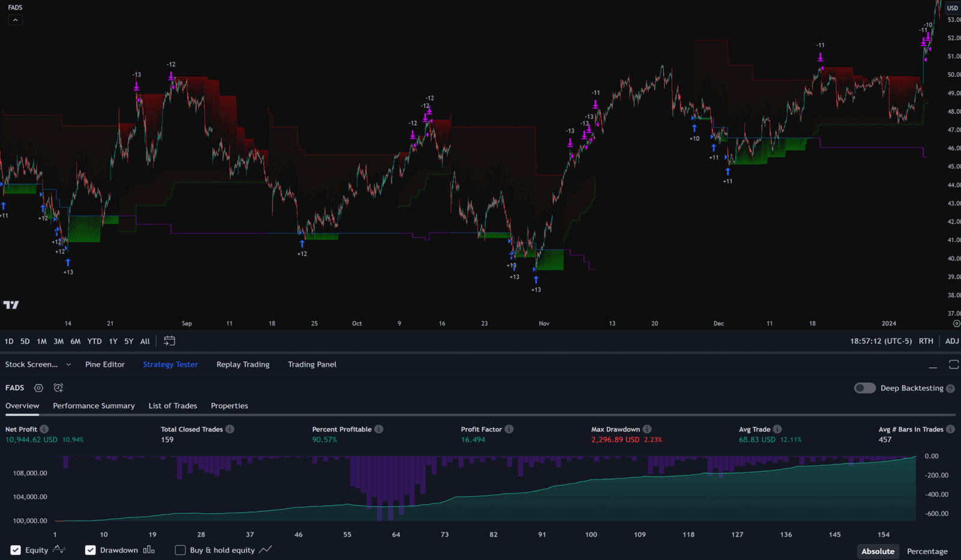Screen dimensions: 961x560
Task: Show Total Closed Trades info icon
Action: [x=230, y=429]
